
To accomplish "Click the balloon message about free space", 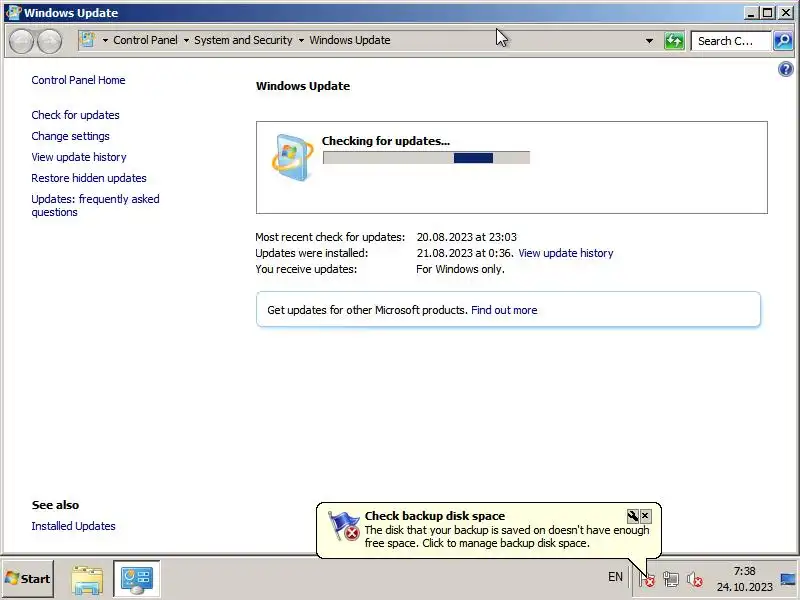I will click(507, 537).
